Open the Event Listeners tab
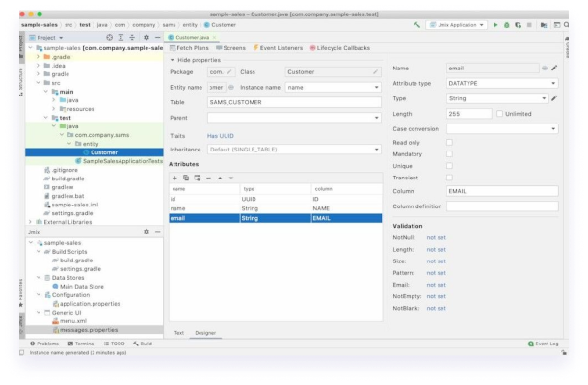Viewport: 588px width, 385px height. [278, 48]
